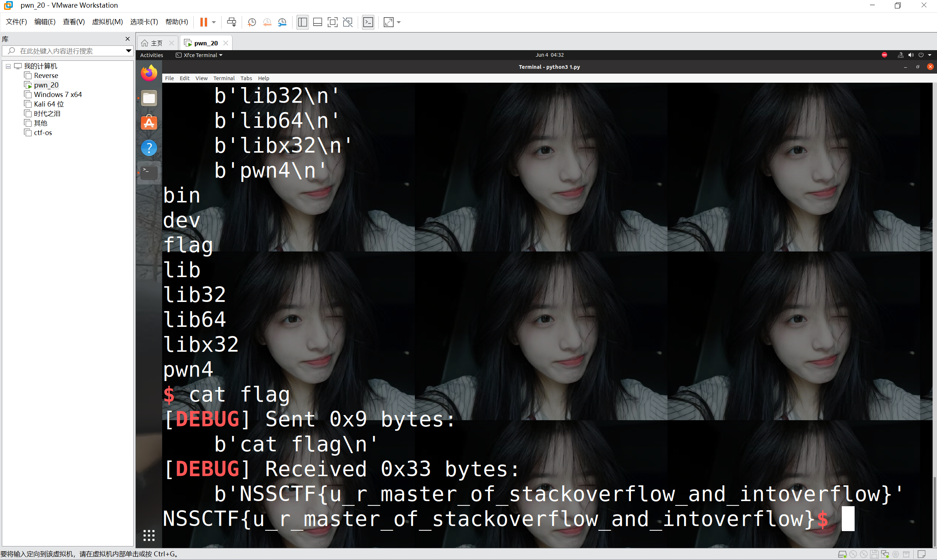Toggle the thumbnail bar view
Screen dimensions: 937x560
[317, 22]
